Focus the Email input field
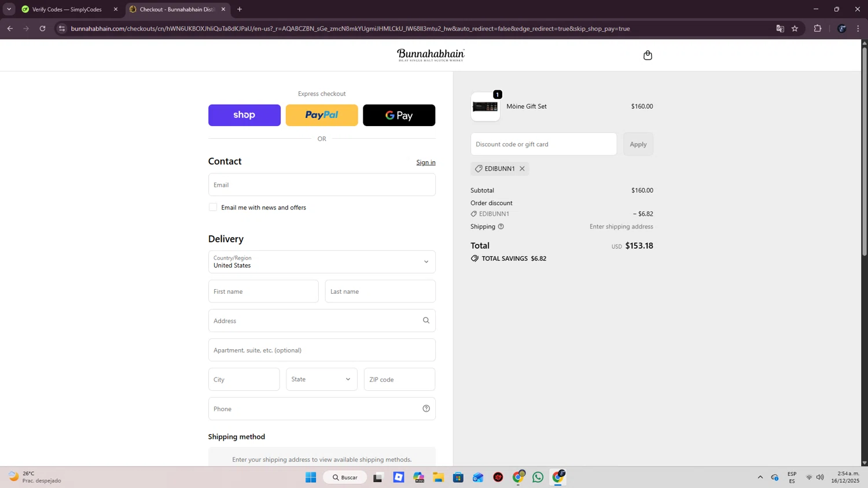Screen dimensions: 868x488 coord(322,185)
